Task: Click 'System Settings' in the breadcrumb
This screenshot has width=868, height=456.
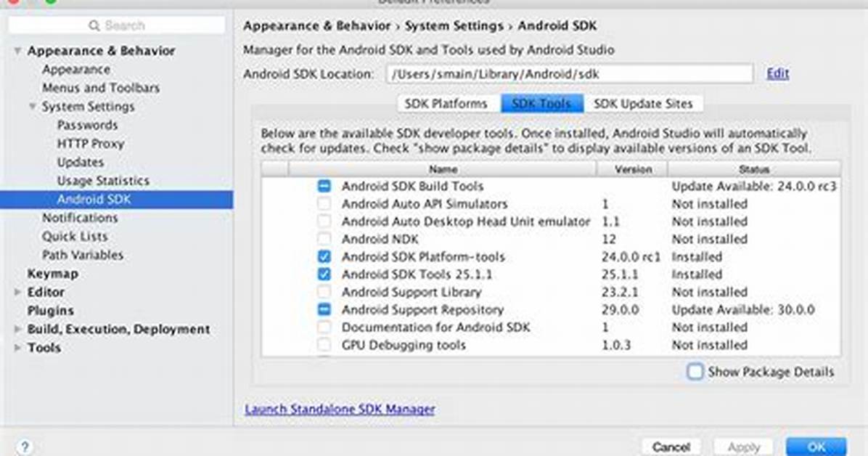Action: point(454,26)
